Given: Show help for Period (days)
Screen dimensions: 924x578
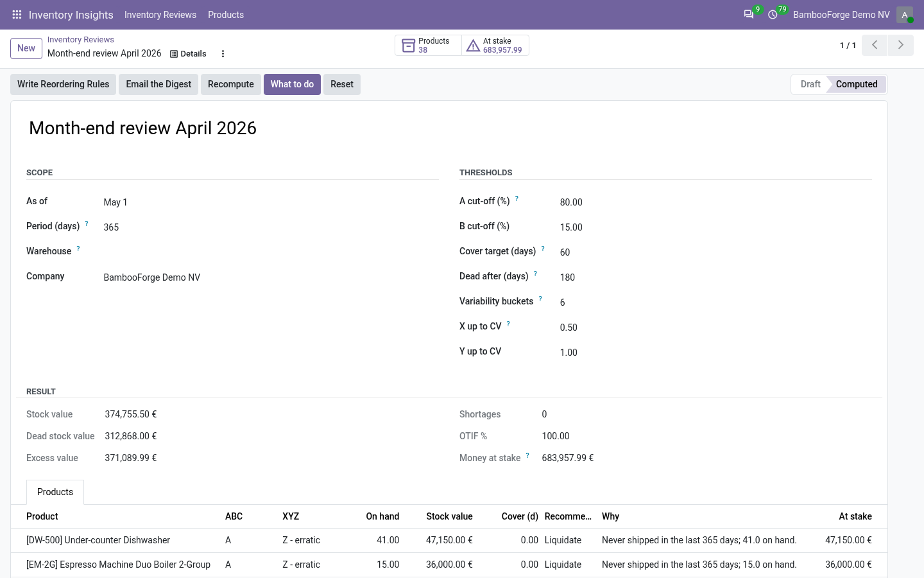Looking at the screenshot, I should tap(87, 223).
